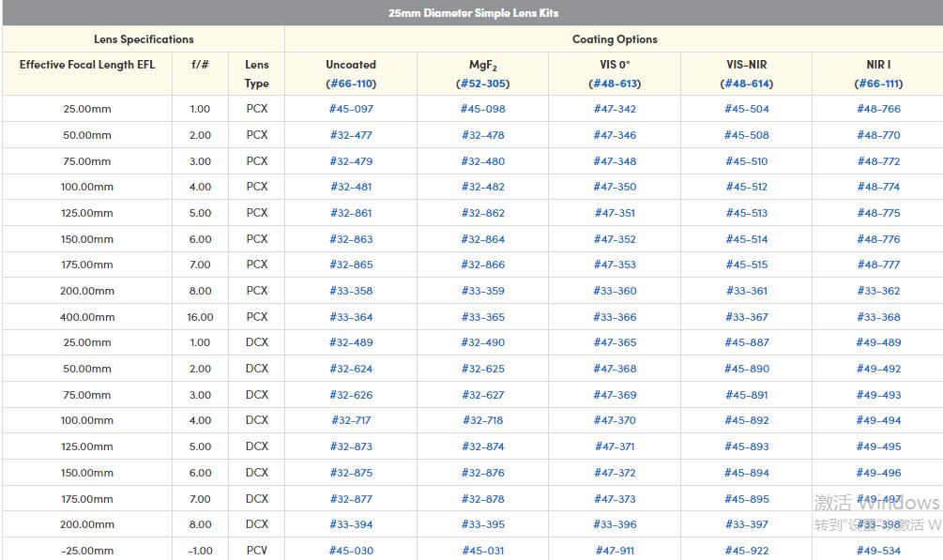Open the Uncoated kit link #66-110

(x=351, y=83)
